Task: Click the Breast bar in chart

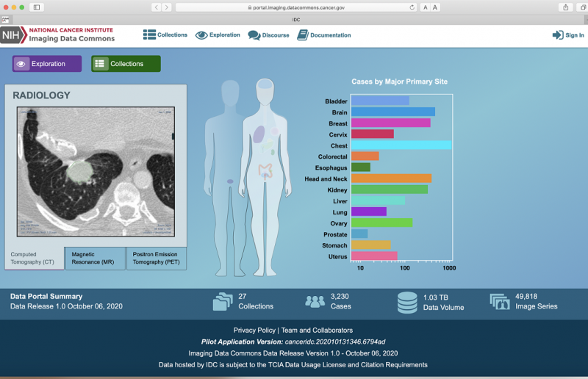Action: tap(391, 123)
